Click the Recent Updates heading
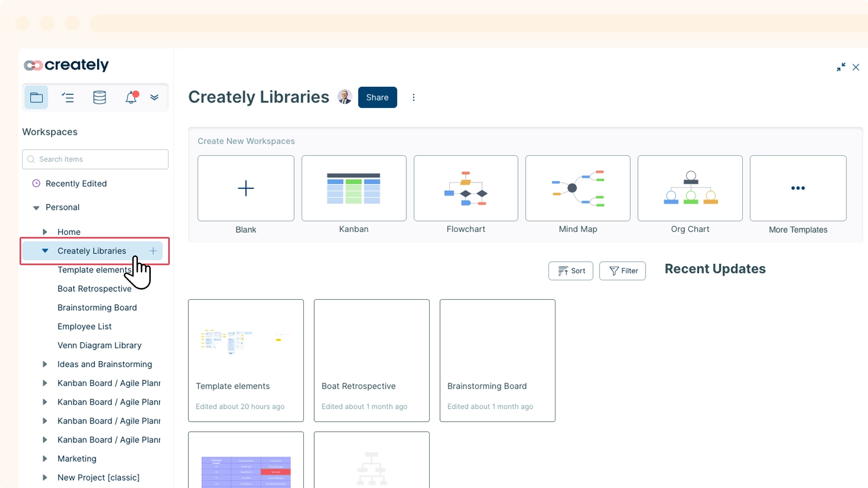This screenshot has width=868, height=488. click(715, 269)
